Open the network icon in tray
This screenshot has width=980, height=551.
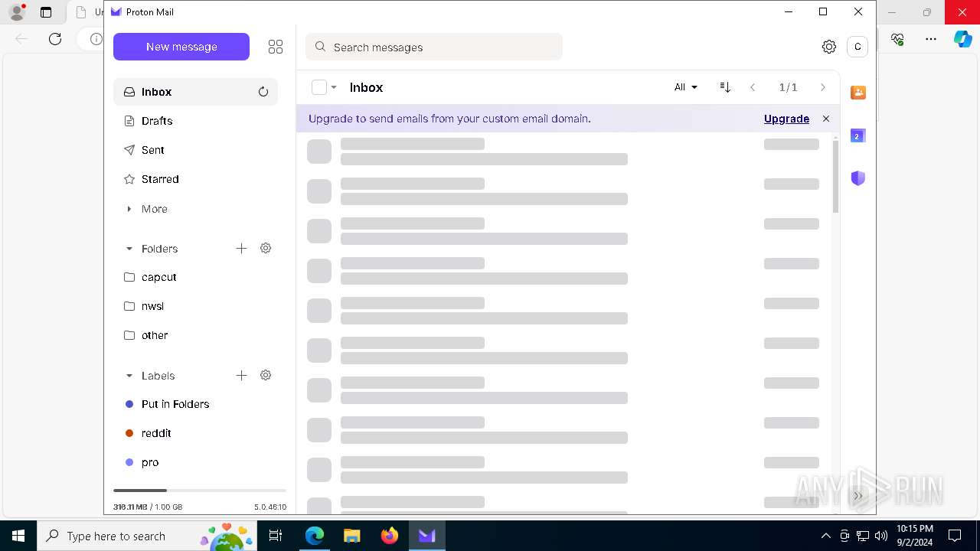(862, 536)
